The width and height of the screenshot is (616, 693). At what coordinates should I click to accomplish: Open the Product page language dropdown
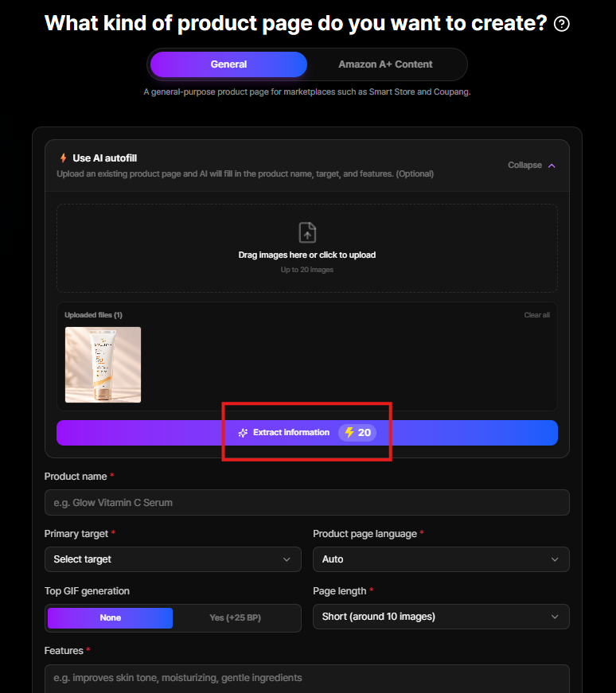pyautogui.click(x=441, y=559)
